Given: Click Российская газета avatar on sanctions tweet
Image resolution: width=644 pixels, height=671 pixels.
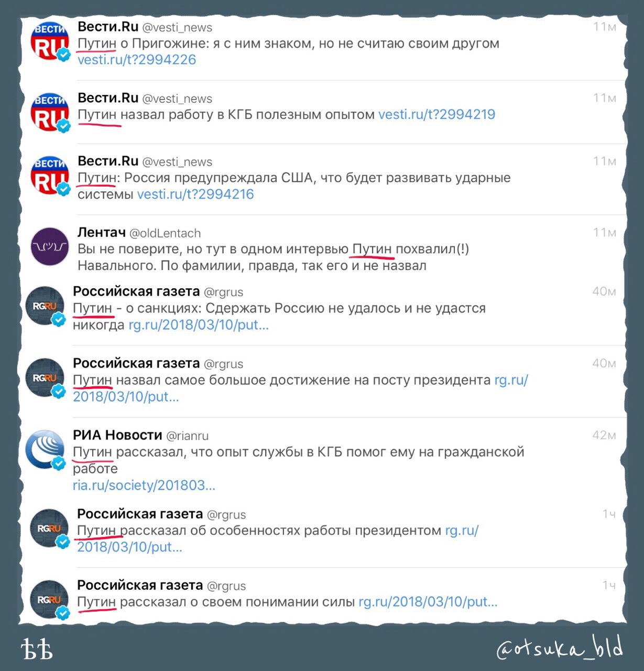Looking at the screenshot, I should [x=45, y=306].
